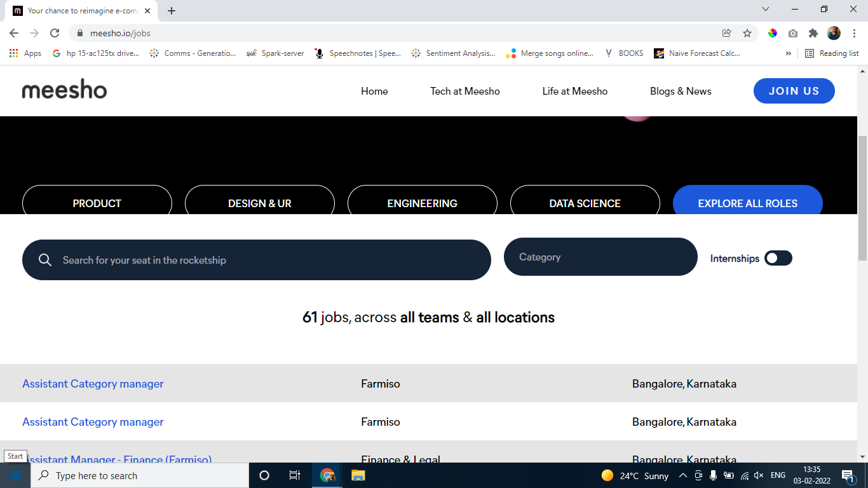Screen dimensions: 868x488
Task: Open File Explorer from the taskbar
Action: pos(358,475)
